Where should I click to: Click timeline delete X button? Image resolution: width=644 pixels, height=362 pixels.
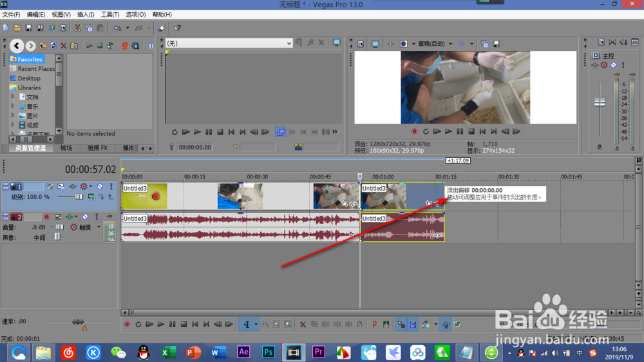click(303, 325)
